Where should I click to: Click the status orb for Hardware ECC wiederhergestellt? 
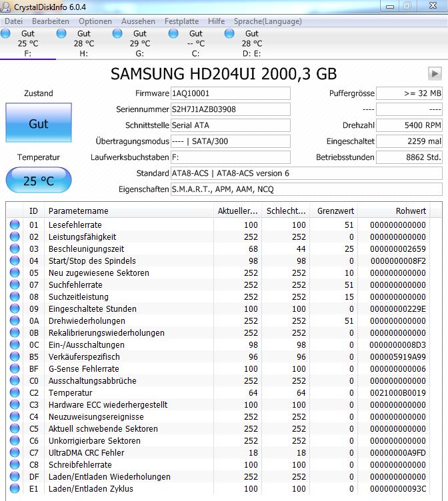(x=15, y=404)
